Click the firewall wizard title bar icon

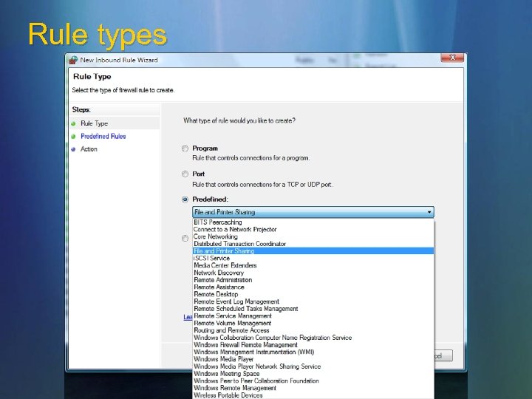[x=73, y=60]
